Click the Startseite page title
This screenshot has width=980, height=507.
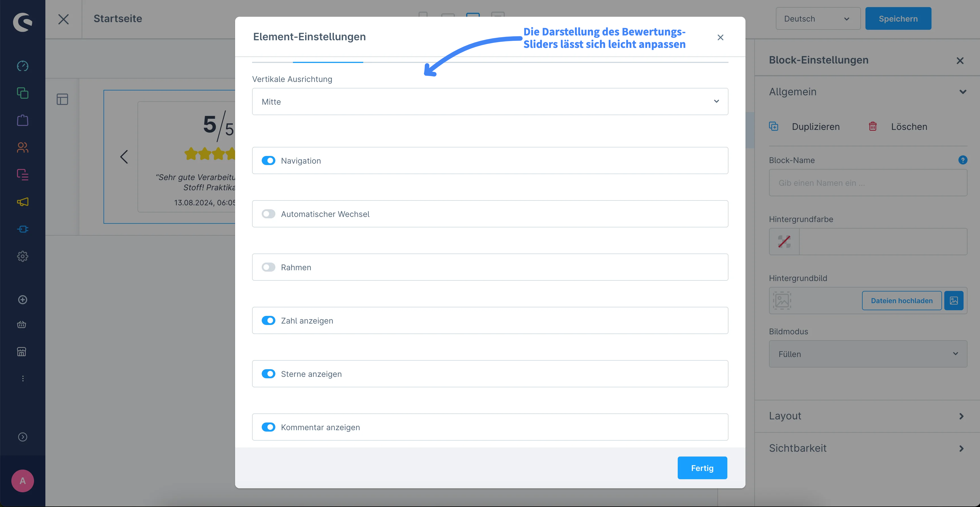point(118,19)
